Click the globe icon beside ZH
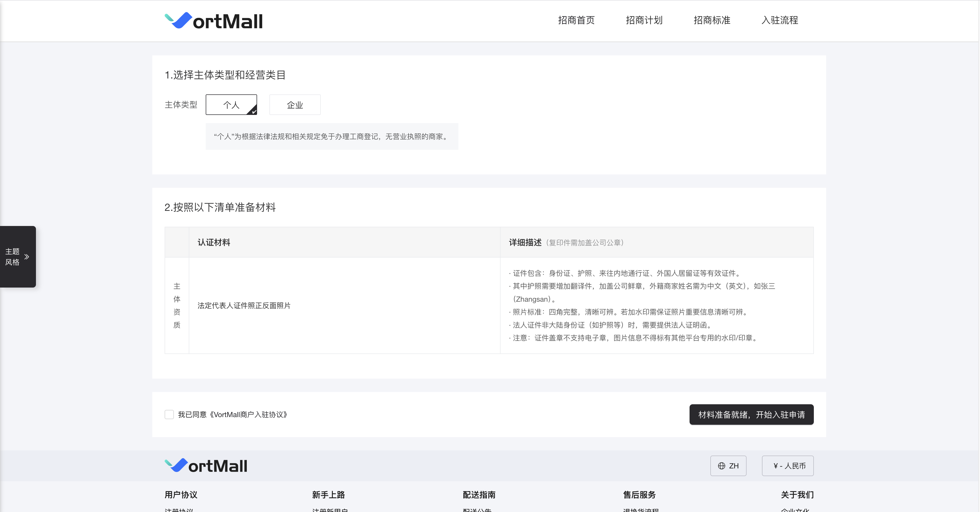980x512 pixels. [721, 466]
